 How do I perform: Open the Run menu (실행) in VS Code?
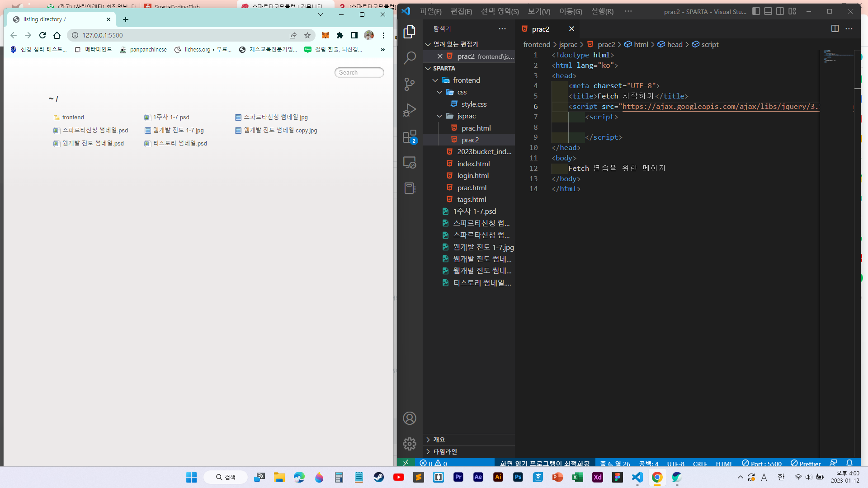pos(602,11)
